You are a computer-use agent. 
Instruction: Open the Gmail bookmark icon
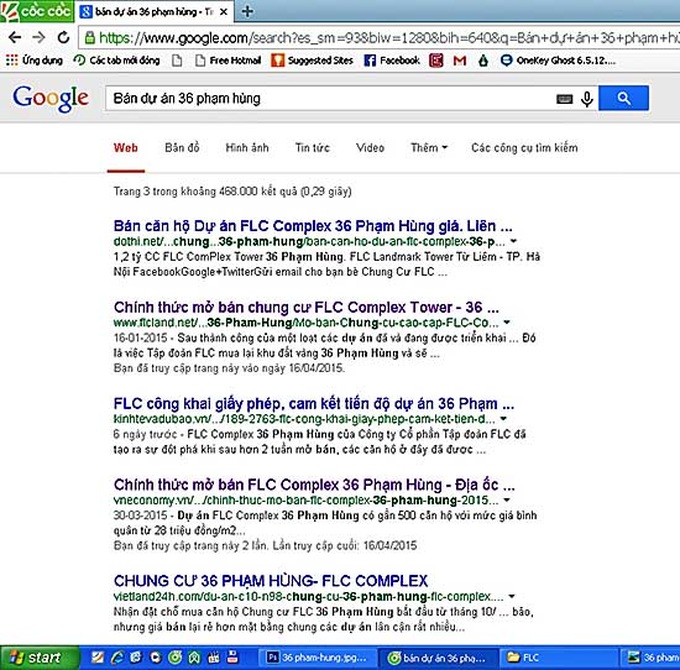pos(460,60)
